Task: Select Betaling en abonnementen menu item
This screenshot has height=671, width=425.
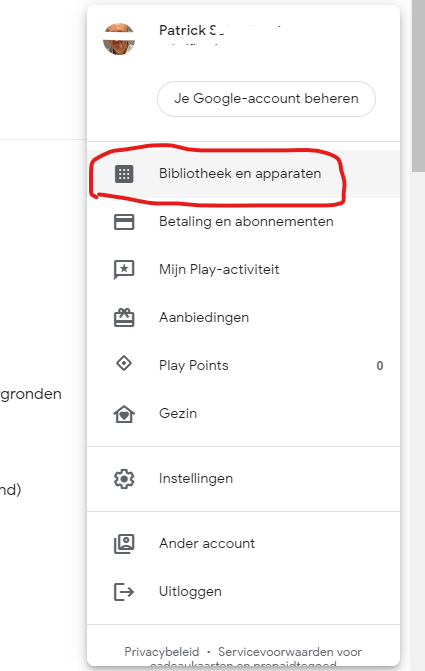Action: 243,222
